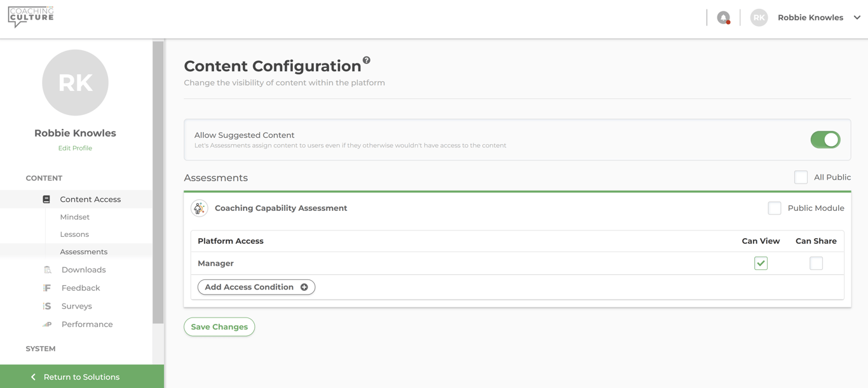Uncheck Manager Can View checkbox
This screenshot has height=388, width=868.
(761, 264)
